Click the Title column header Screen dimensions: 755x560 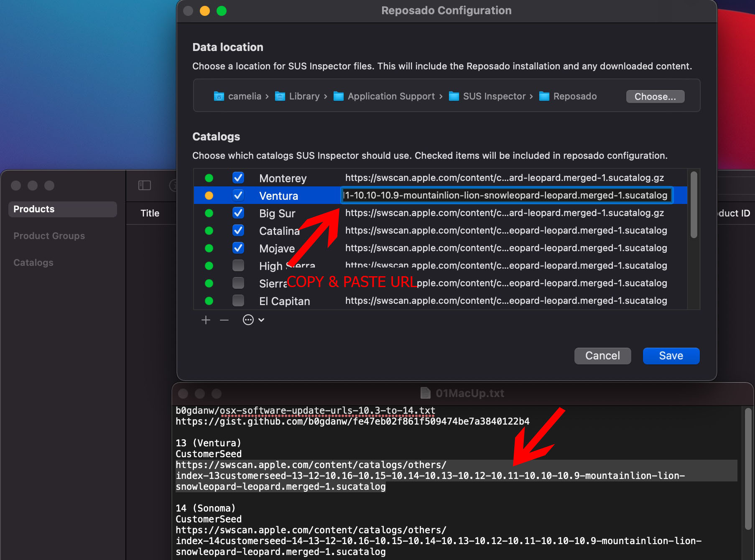pos(150,214)
